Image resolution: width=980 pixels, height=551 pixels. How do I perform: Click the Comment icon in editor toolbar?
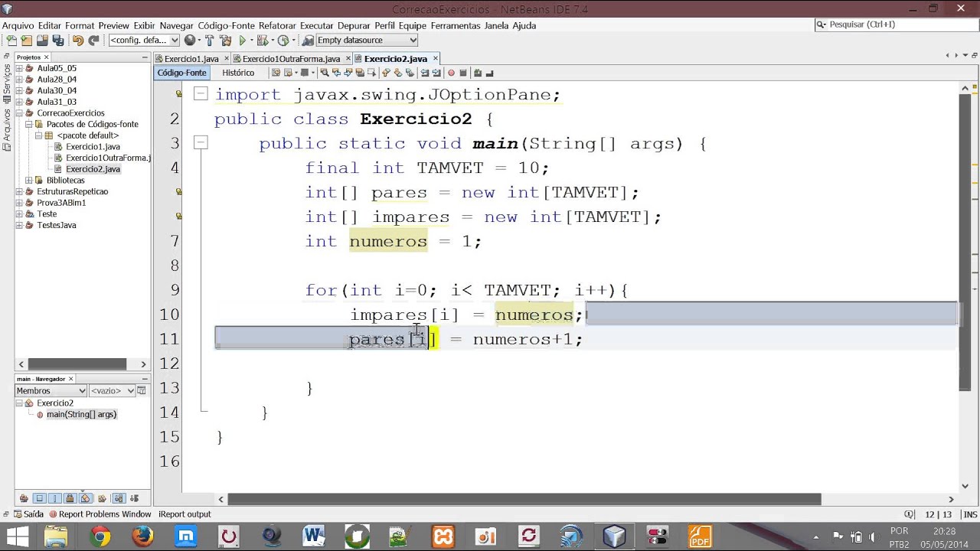click(478, 73)
